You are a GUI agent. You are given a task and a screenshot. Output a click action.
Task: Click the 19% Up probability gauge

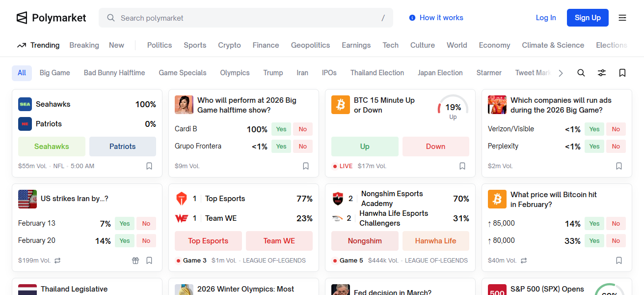pos(453,108)
